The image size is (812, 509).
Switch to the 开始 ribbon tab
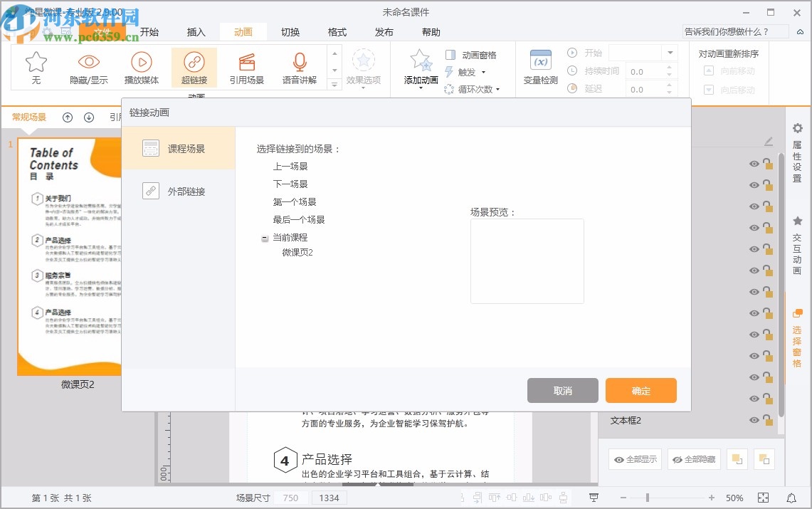(149, 31)
